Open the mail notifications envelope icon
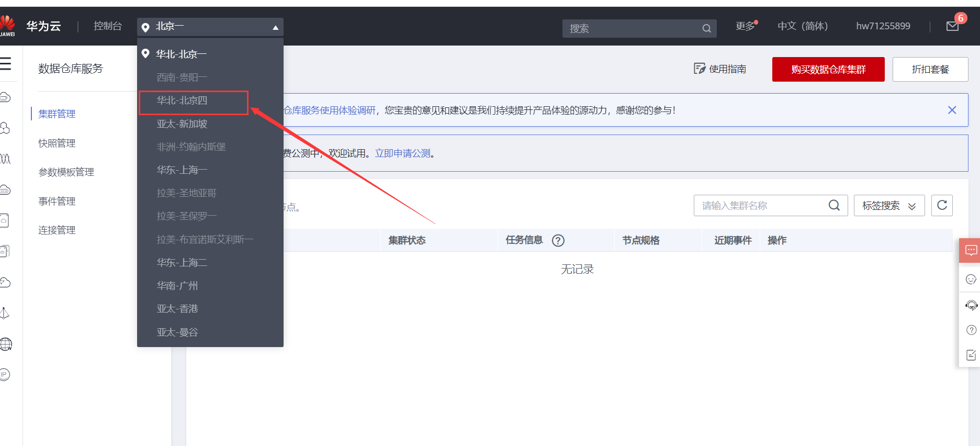Screen dimensions: 980x446 (x=952, y=26)
